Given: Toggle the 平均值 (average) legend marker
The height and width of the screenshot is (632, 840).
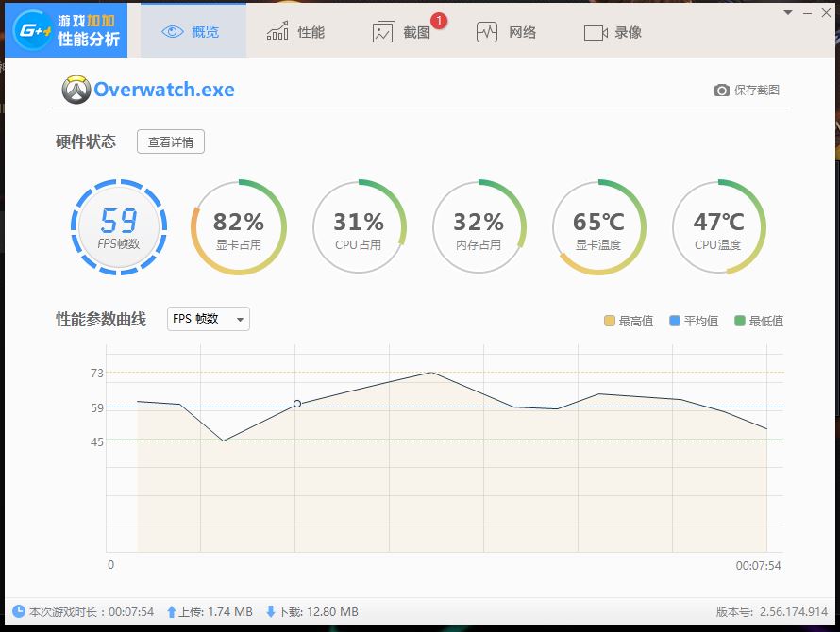Looking at the screenshot, I should tap(673, 321).
